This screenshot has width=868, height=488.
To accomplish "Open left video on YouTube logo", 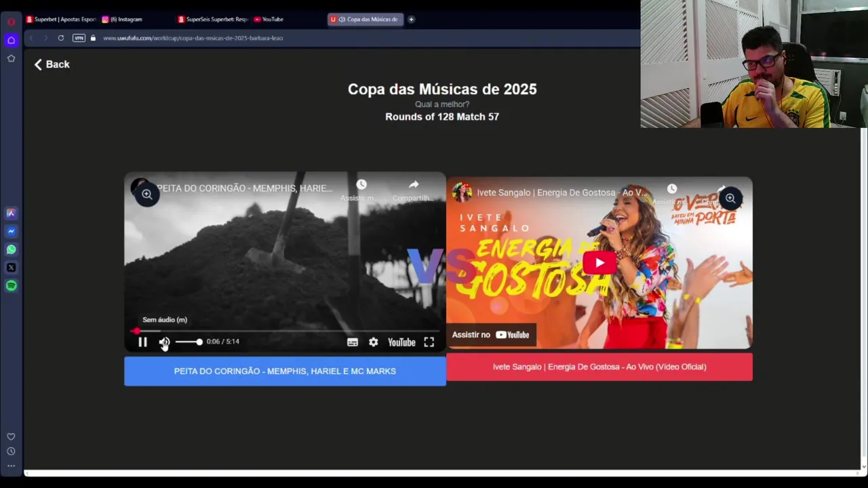I will click(x=401, y=342).
